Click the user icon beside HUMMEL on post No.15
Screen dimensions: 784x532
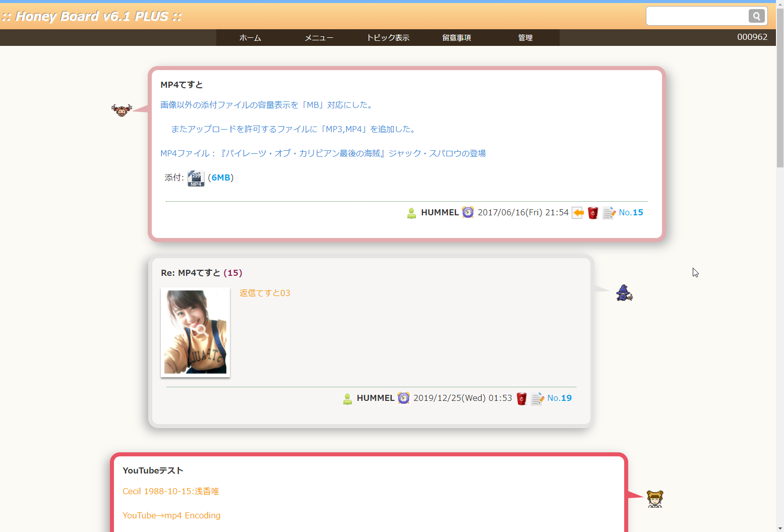tap(412, 213)
